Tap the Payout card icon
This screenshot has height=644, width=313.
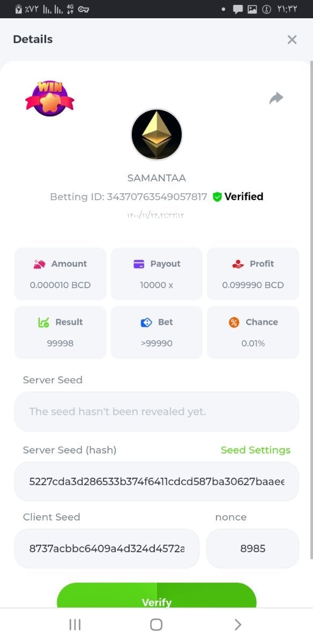[x=139, y=264]
